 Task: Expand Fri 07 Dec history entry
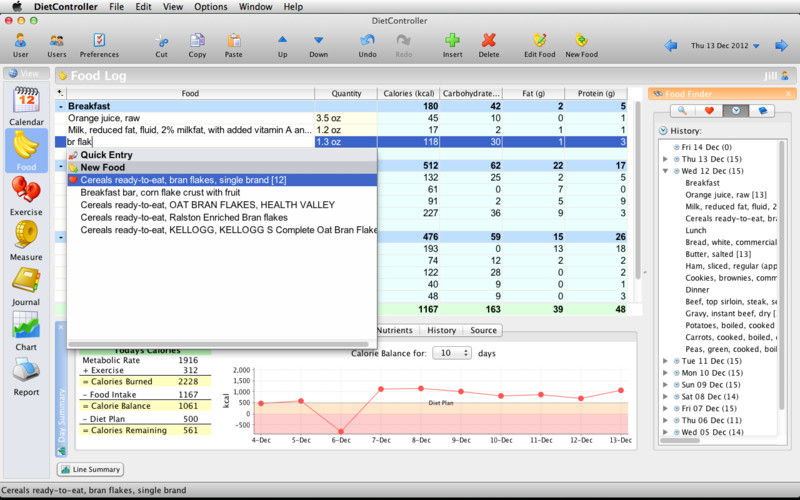click(x=665, y=408)
